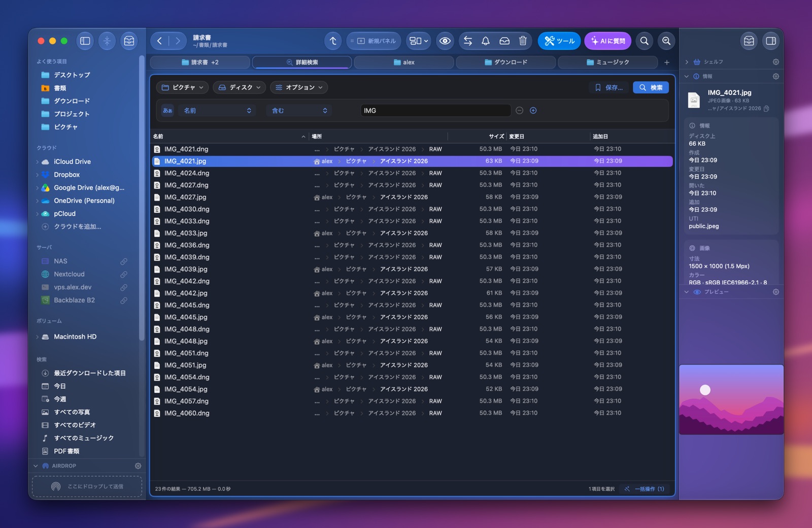Go to parent folder up arrow
This screenshot has height=528, width=812.
click(333, 41)
